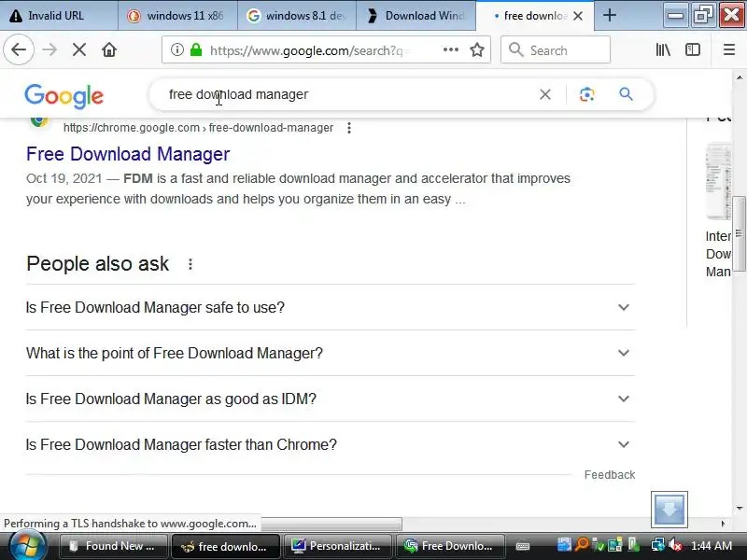747x560 pixels.
Task: Switch to the Download Windows tab
Action: [416, 16]
